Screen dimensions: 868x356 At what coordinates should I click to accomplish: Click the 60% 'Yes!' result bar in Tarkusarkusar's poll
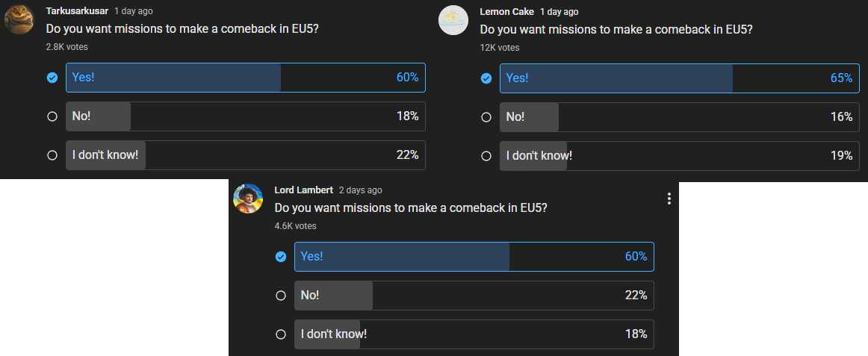pos(246,78)
